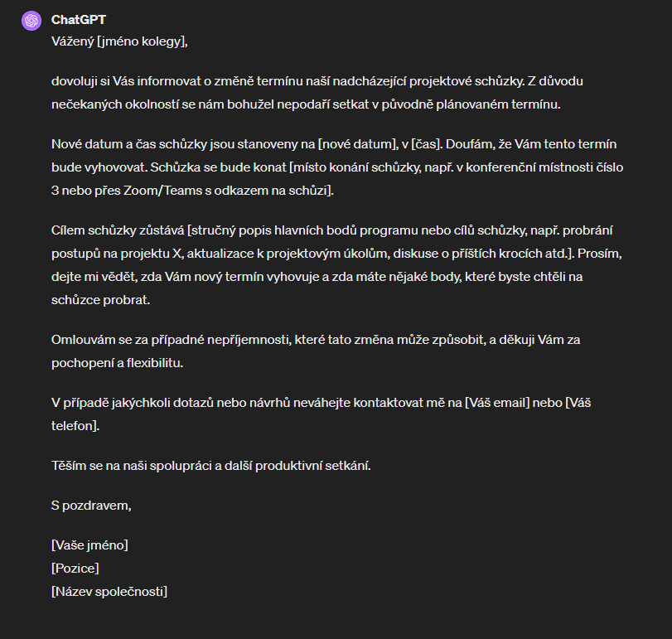
Task: Click the word Vážený in the greeting
Action: (x=72, y=41)
